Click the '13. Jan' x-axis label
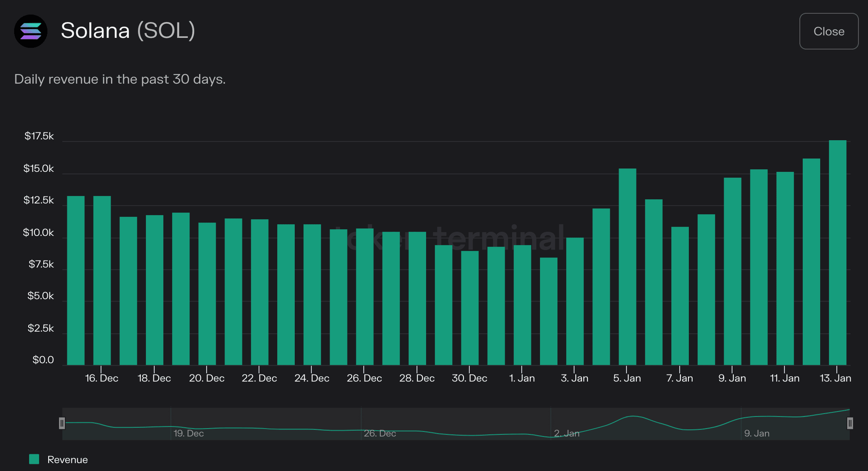868x471 pixels. click(x=835, y=378)
